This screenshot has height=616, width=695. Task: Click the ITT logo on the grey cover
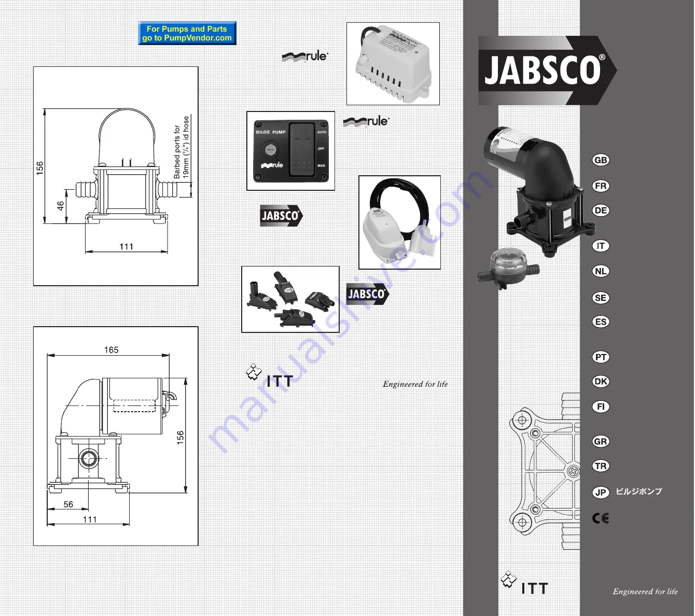tap(525, 583)
